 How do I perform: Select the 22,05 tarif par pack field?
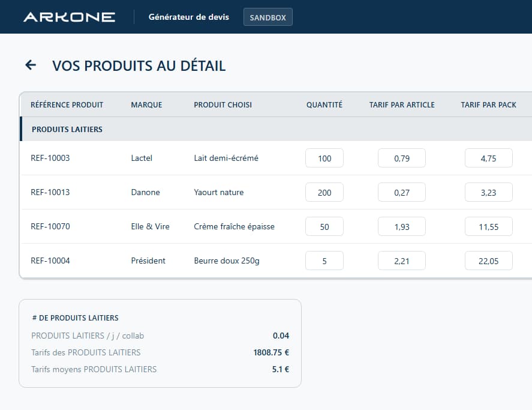tap(489, 261)
